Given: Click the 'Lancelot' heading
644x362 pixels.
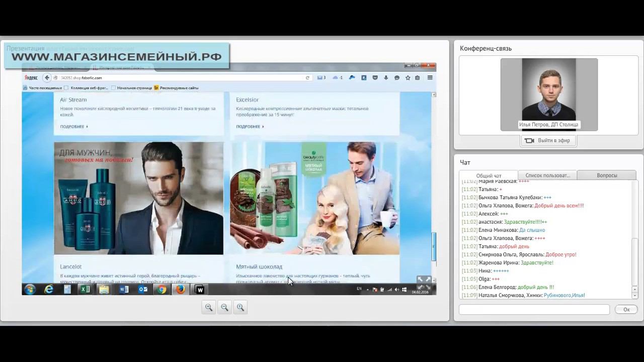Looking at the screenshot, I should pyautogui.click(x=71, y=266).
